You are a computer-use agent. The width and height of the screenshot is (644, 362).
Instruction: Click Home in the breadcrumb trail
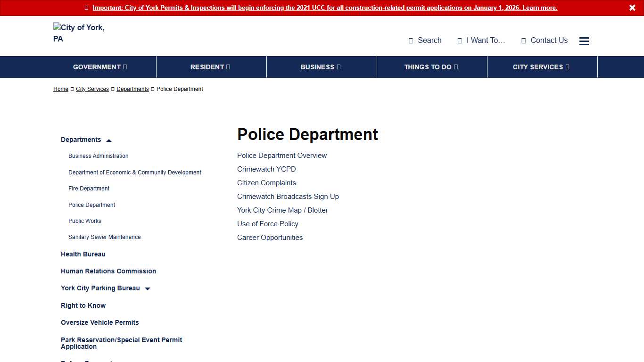60,89
